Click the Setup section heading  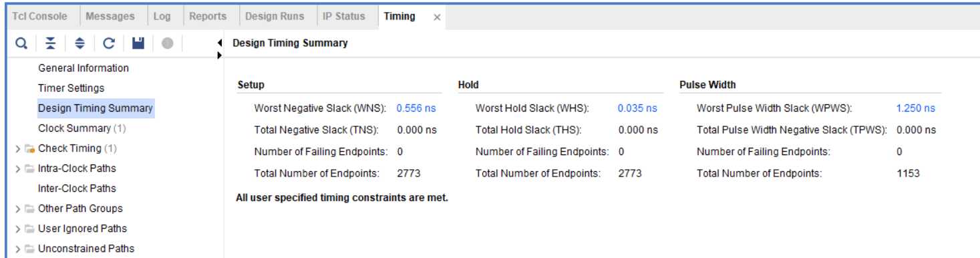251,85
